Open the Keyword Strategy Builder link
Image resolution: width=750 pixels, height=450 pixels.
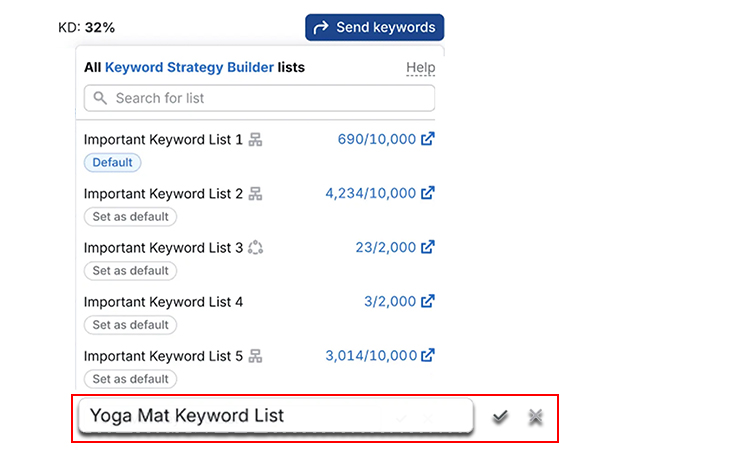189,67
